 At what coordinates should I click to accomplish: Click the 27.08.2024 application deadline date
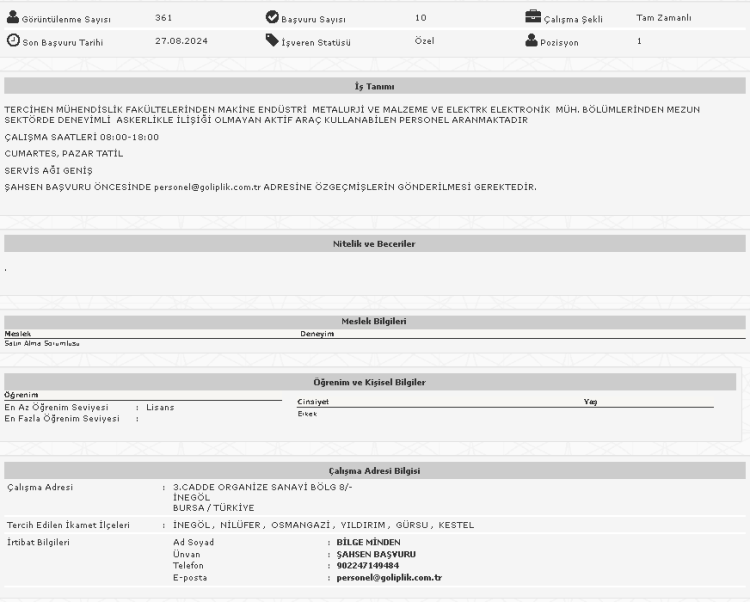click(x=180, y=42)
